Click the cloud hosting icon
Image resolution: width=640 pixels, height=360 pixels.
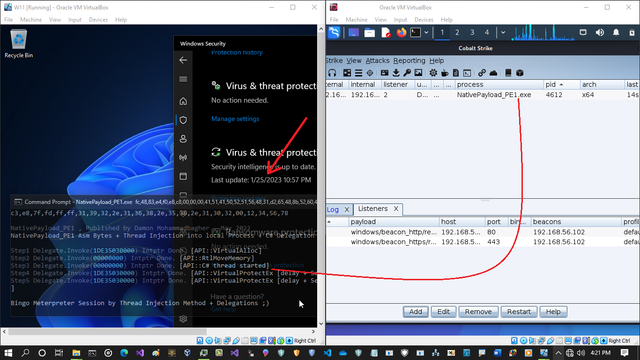coord(493,73)
